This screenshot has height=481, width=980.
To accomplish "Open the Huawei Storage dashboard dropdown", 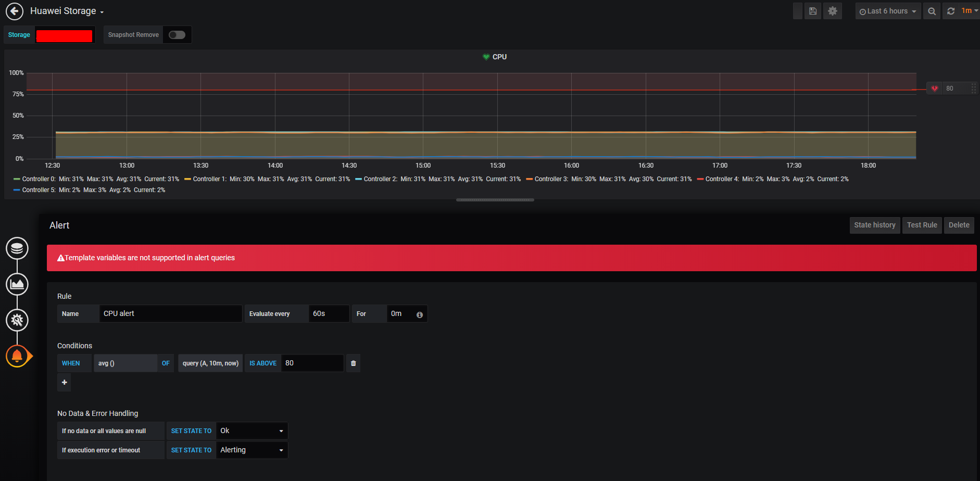I will tap(67, 11).
